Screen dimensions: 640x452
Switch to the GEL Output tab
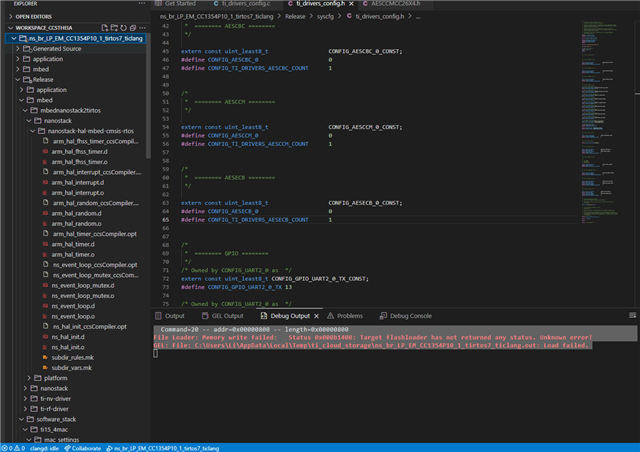[227, 316]
